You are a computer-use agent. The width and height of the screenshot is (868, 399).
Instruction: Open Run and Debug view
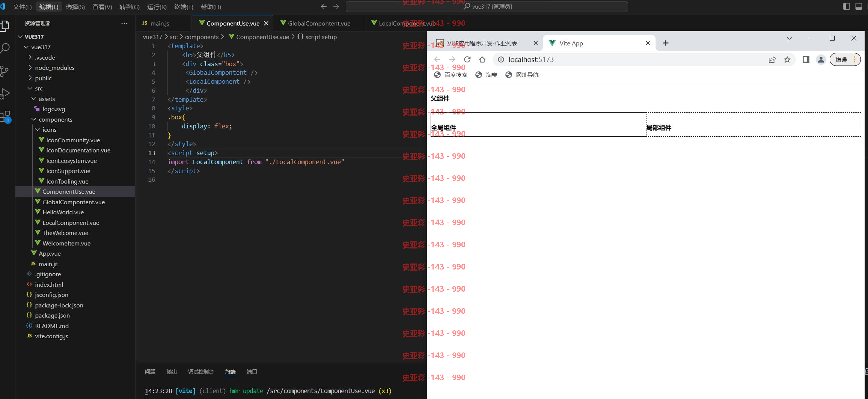coord(5,93)
